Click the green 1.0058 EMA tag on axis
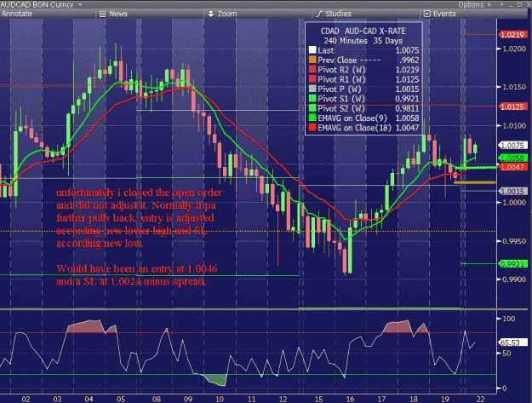 click(512, 158)
